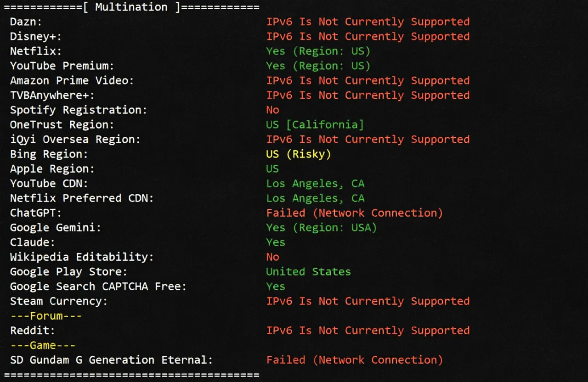Image resolution: width=588 pixels, height=382 pixels.
Task: Select the 'Netflix:' label
Action: click(x=36, y=51)
